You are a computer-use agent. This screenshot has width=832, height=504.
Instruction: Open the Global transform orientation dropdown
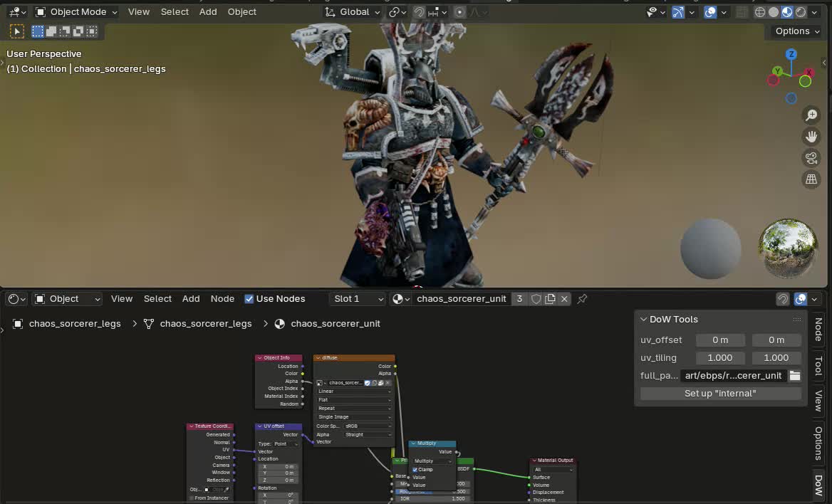click(x=353, y=11)
